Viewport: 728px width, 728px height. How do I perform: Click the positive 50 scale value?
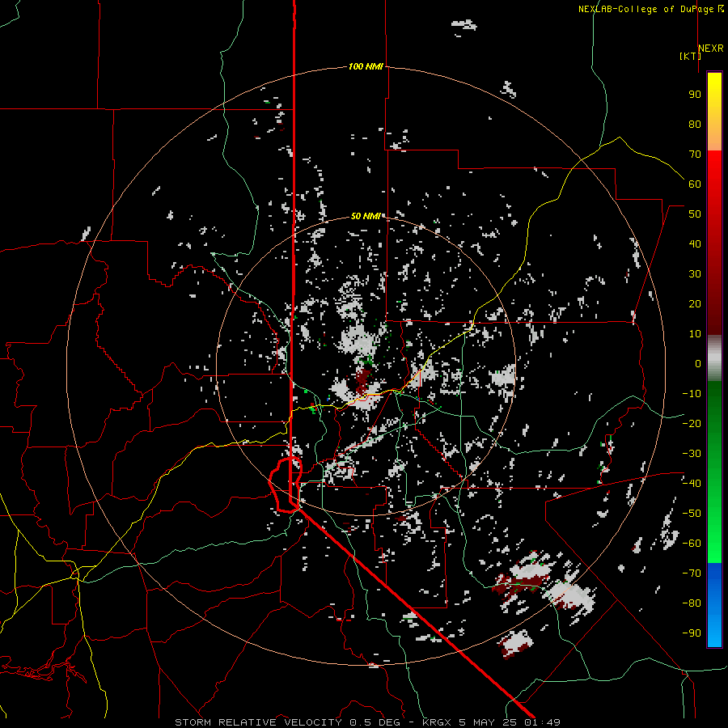coord(695,214)
